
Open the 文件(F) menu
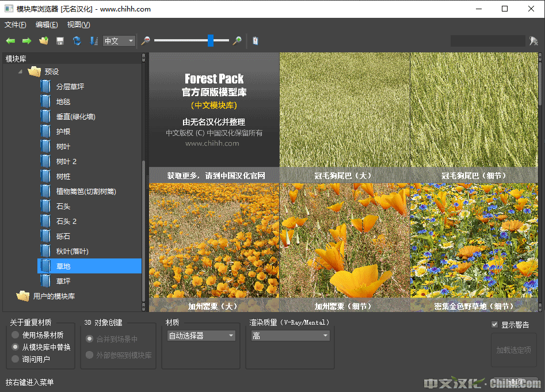pos(16,25)
